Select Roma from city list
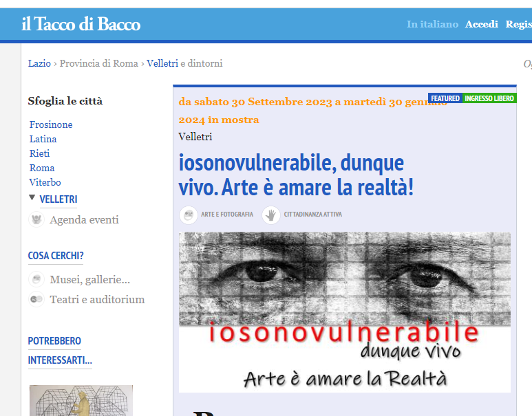Viewport: 532px width, 416px height. tap(42, 168)
